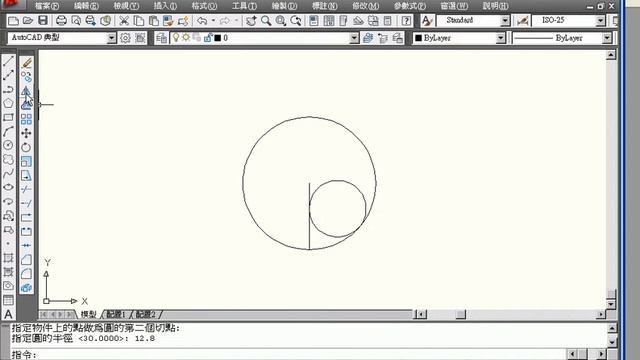The width and height of the screenshot is (640, 360).
Task: Click the drawing area vertical scroll up arrow
Action: 611,55
